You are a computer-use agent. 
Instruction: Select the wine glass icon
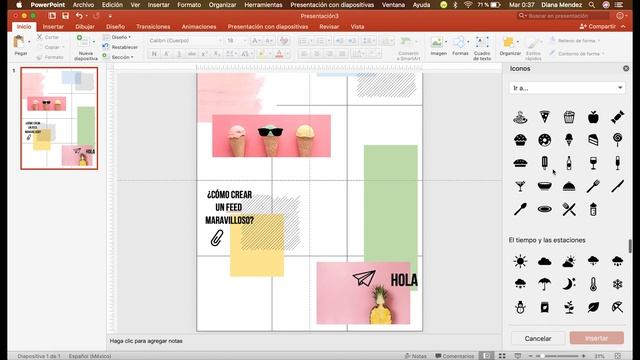593,163
